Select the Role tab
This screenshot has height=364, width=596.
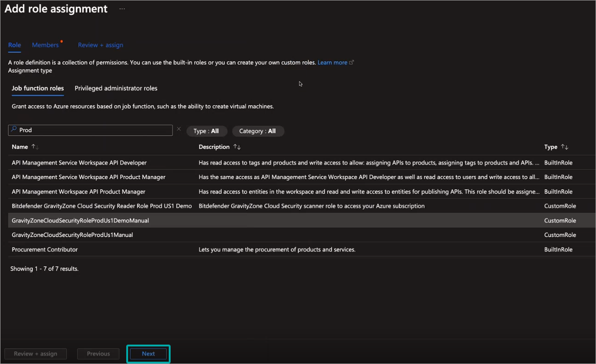click(x=14, y=45)
